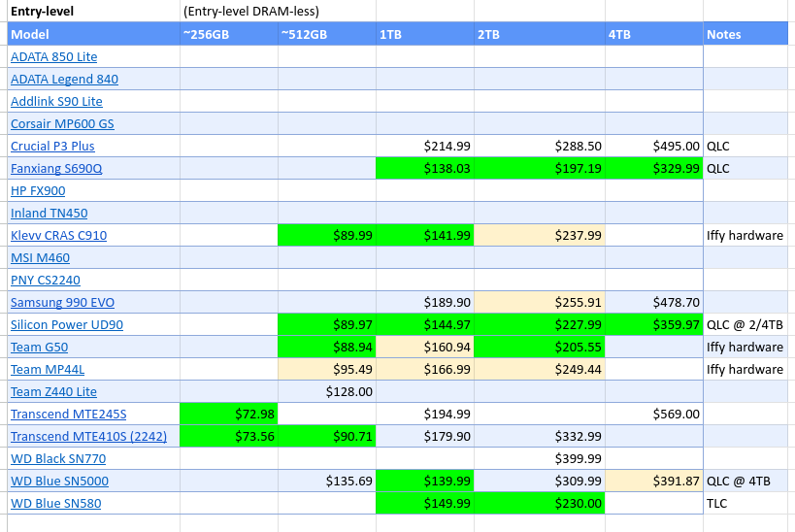The image size is (795, 532).
Task: Open the Corsair MP600 GS link
Action: click(62, 123)
